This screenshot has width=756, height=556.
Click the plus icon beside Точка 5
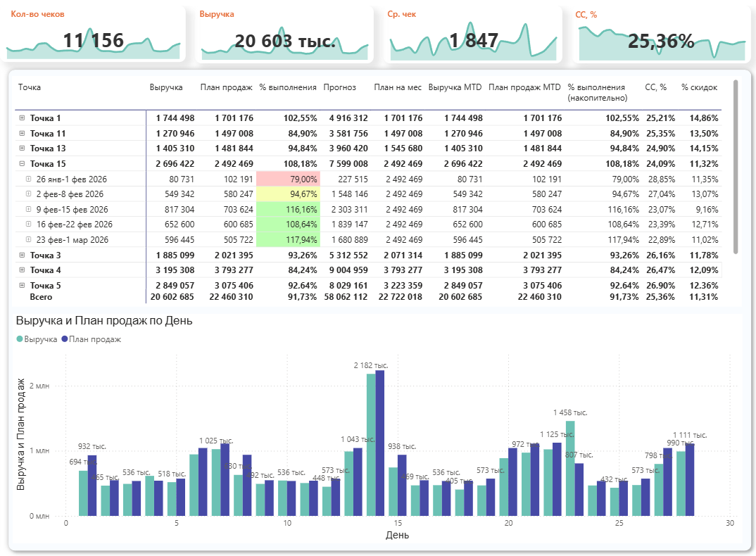[22, 286]
